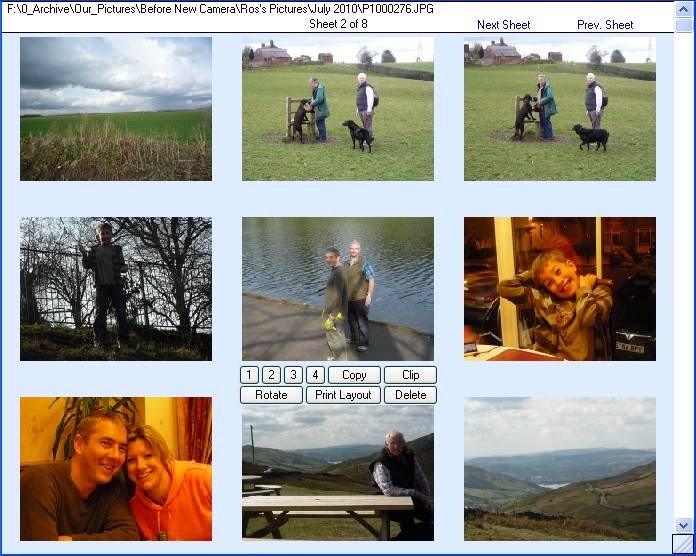Click the button labeled 1
The image size is (696, 556).
(249, 375)
